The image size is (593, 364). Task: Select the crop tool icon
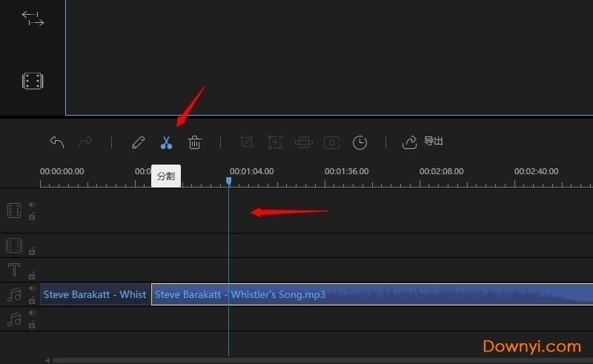(x=247, y=142)
